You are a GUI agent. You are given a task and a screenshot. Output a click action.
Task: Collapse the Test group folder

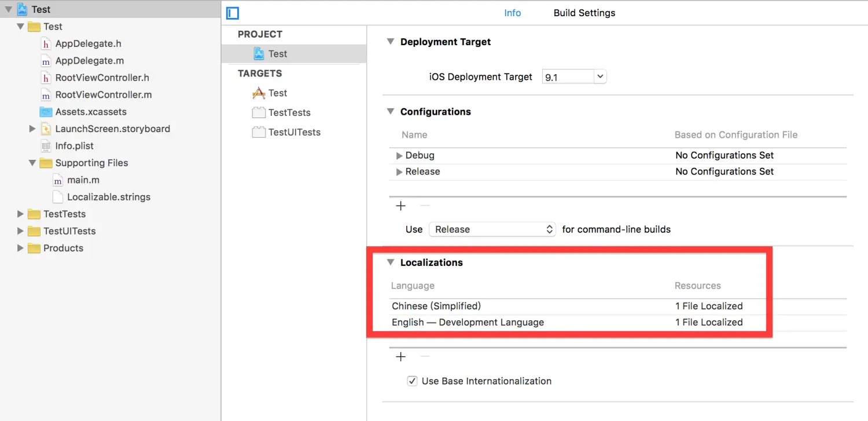tap(20, 27)
